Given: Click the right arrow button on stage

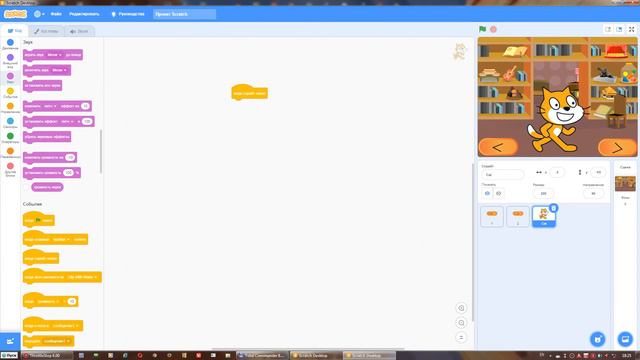Looking at the screenshot, I should (x=617, y=148).
